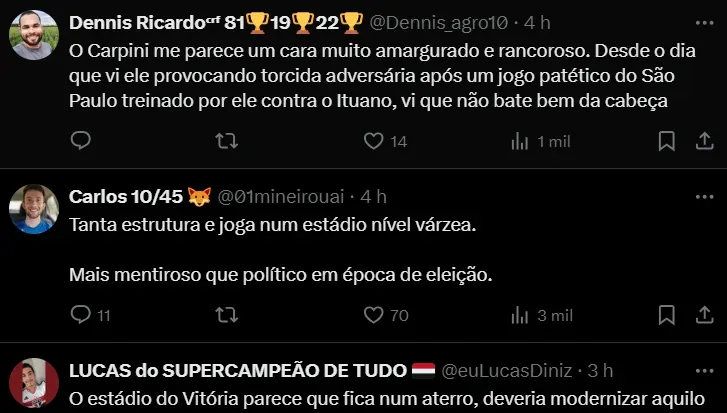This screenshot has width=727, height=413.
Task: Open Carlos 10/45's profile picture
Action: click(x=34, y=209)
